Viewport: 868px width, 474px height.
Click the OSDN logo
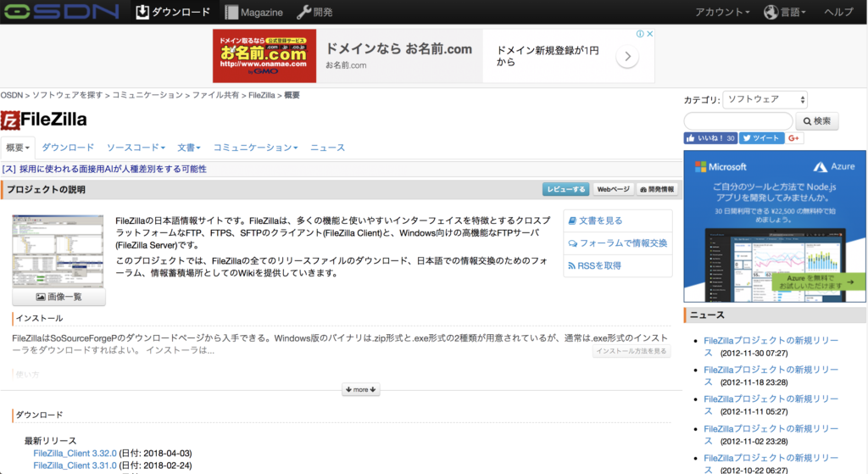pyautogui.click(x=61, y=11)
